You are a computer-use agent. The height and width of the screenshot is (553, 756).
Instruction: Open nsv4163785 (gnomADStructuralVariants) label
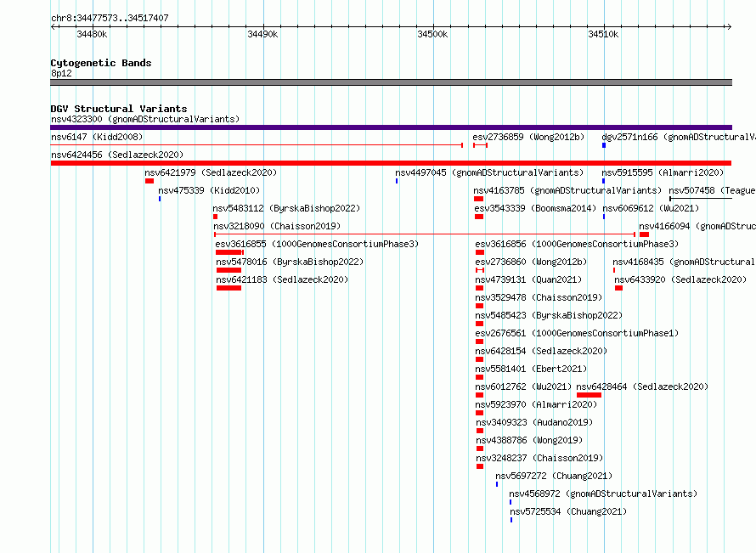[567, 190]
